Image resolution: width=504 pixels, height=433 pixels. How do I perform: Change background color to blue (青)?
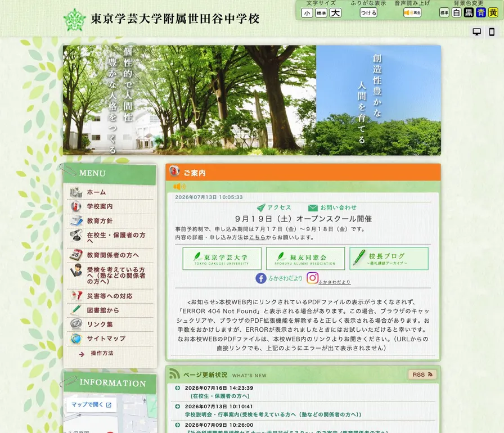(x=481, y=13)
